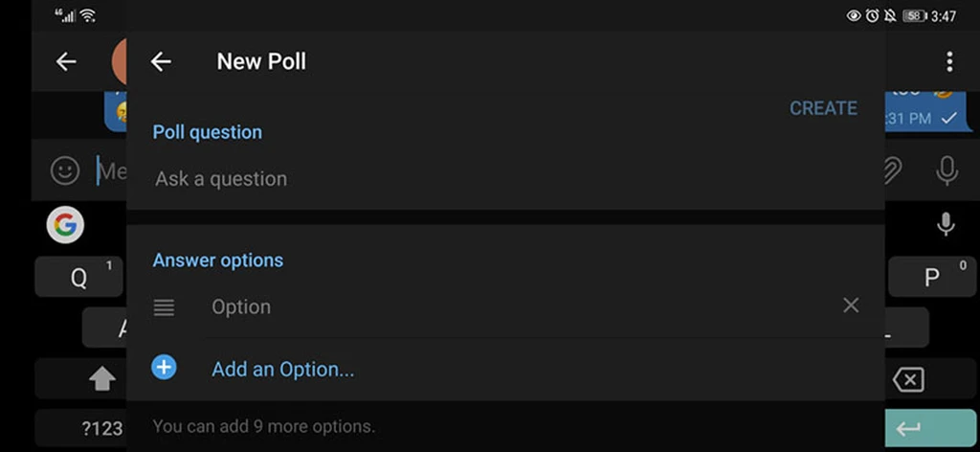Open the emoji picker smiley icon
Screen dimensions: 980x452
(65, 170)
